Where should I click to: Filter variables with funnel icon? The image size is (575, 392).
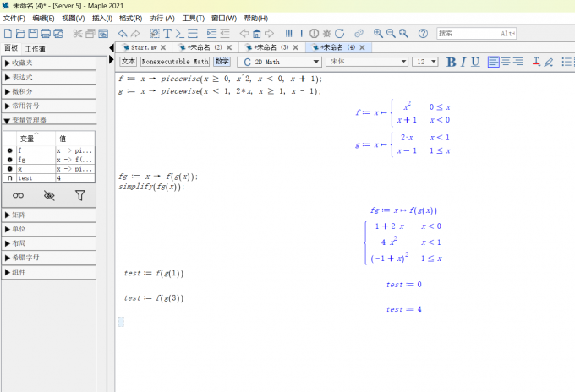click(x=80, y=195)
